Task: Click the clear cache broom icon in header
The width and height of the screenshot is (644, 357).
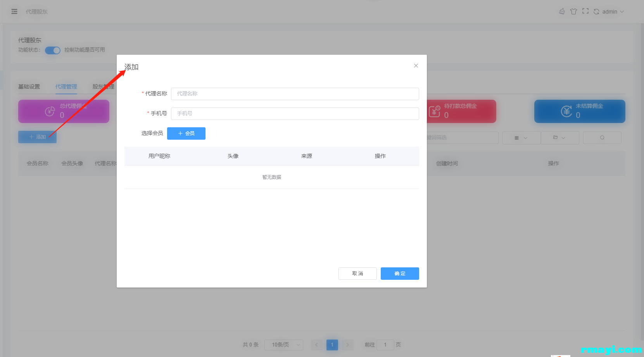Action: point(562,12)
